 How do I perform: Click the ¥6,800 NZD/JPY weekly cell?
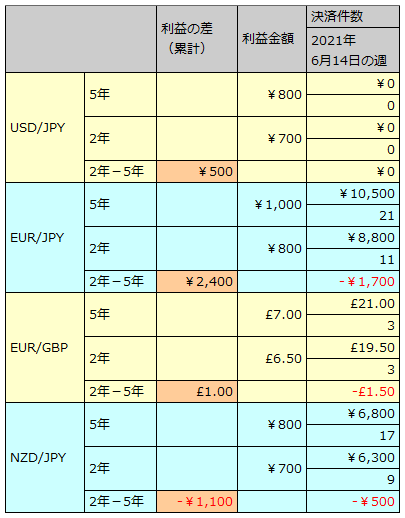tap(353, 413)
